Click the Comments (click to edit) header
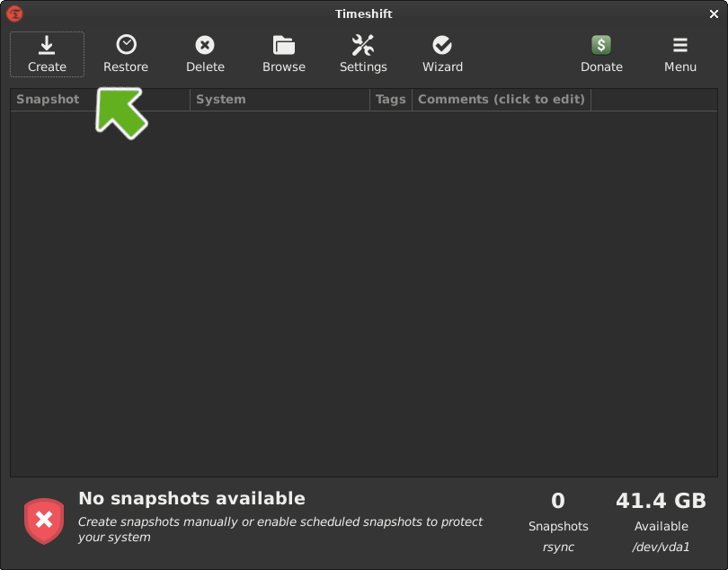728x570 pixels. (x=502, y=100)
